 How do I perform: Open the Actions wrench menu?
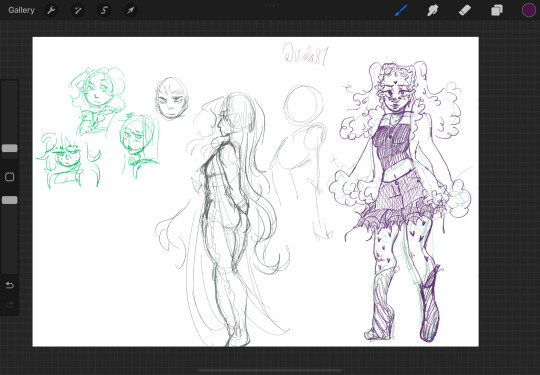pos(51,10)
